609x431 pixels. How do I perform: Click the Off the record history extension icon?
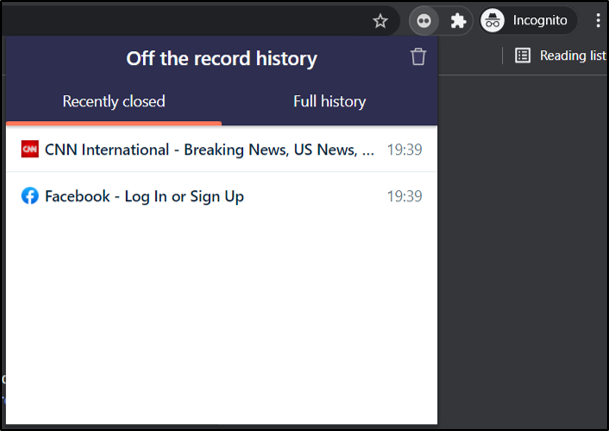(x=424, y=20)
